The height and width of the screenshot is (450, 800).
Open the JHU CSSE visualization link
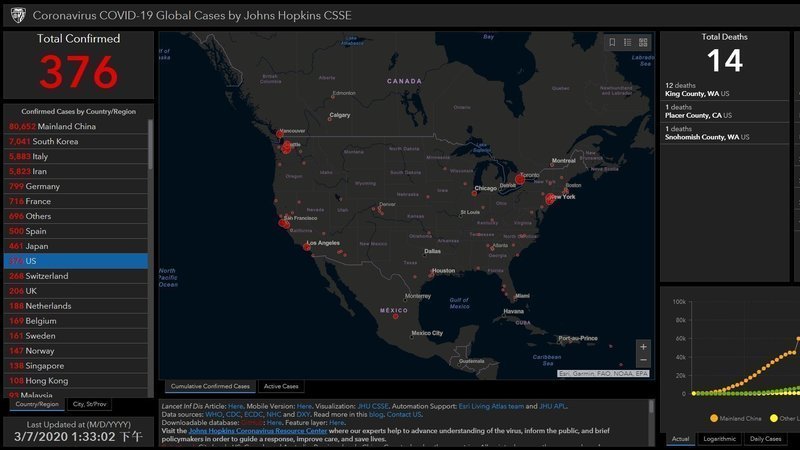[x=373, y=406]
